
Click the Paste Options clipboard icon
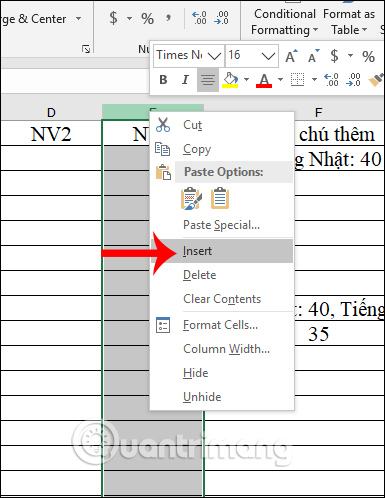pos(163,172)
